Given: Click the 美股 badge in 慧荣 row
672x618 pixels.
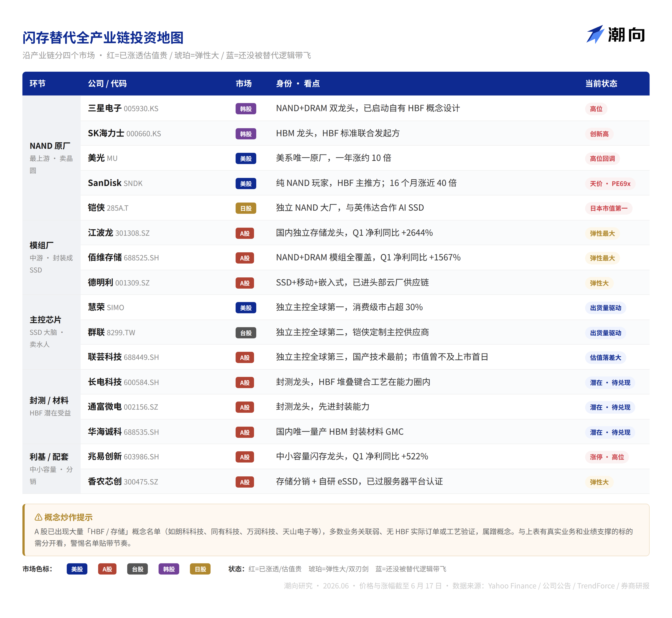Looking at the screenshot, I should pos(246,308).
